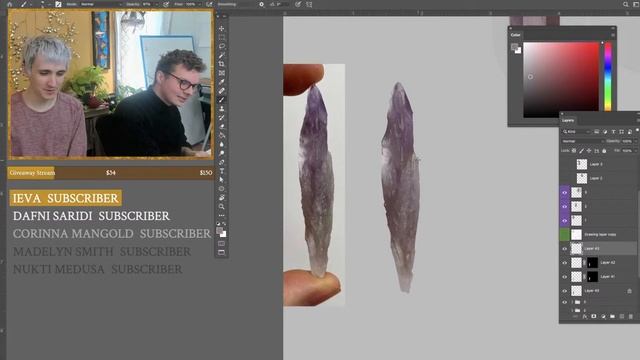Image resolution: width=640 pixels, height=360 pixels.
Task: Select the Drawing layer copy layer
Action: click(x=600, y=234)
